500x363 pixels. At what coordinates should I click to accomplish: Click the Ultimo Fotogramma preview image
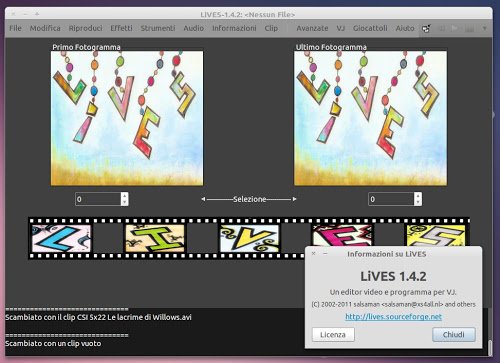tap(370, 118)
